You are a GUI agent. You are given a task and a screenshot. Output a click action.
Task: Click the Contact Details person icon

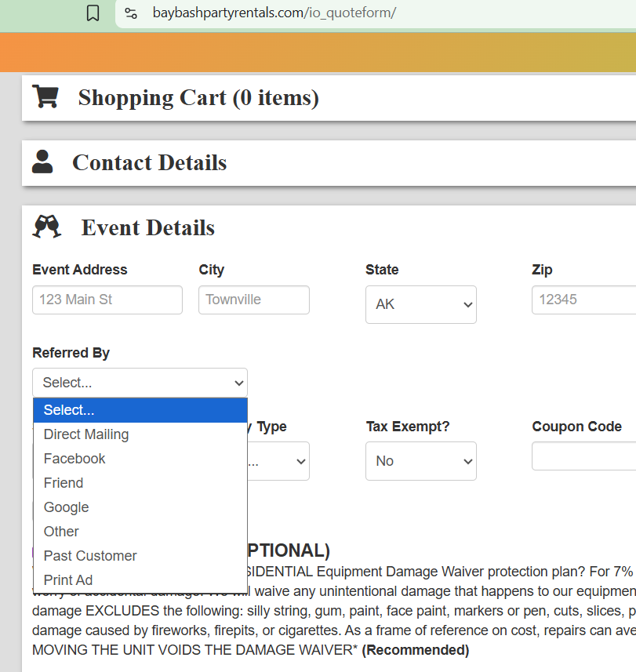42,162
